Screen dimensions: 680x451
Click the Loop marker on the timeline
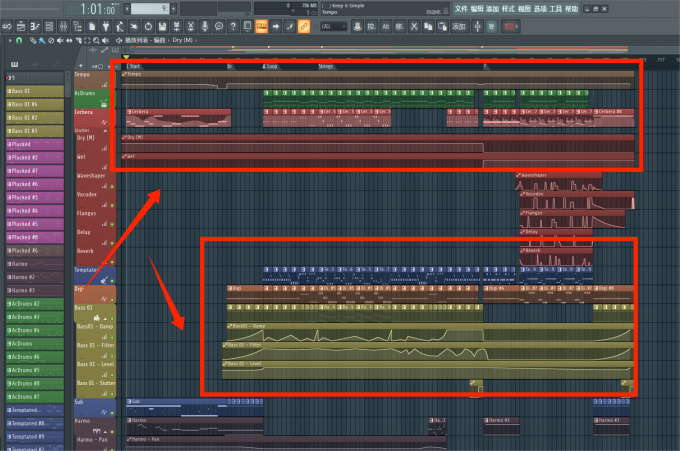click(272, 66)
